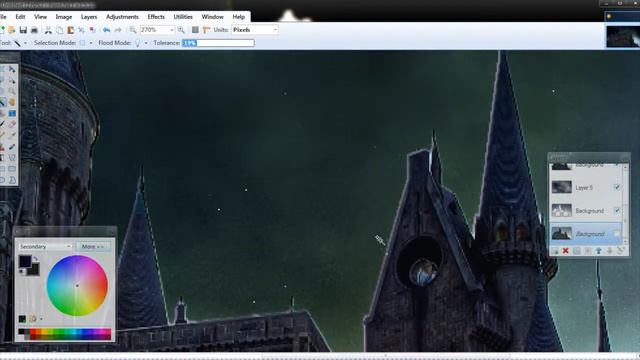
Task: Select the Eraser tool
Action: 12,124
